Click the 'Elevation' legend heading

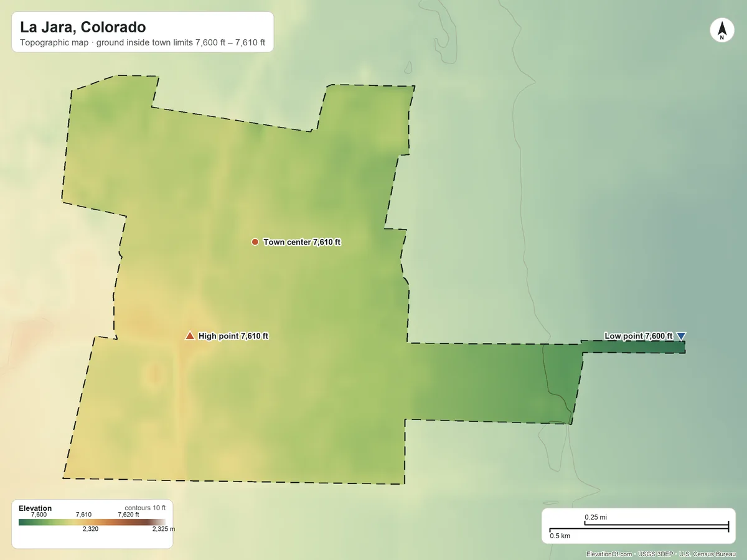35,508
